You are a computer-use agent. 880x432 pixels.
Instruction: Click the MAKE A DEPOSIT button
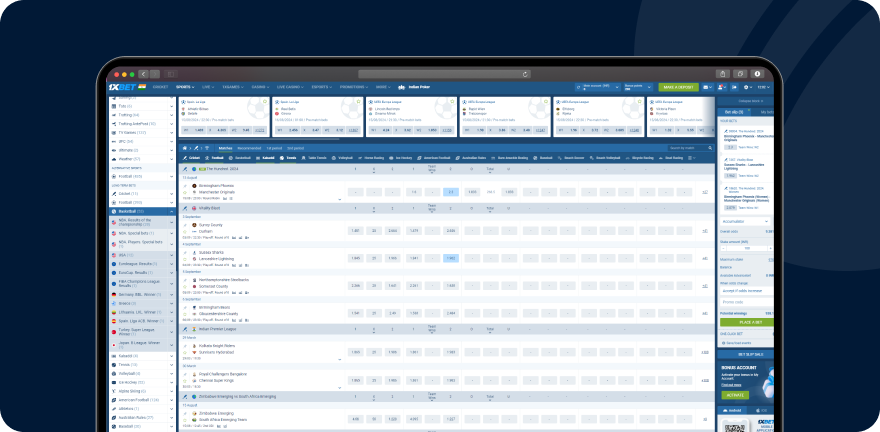[679, 87]
